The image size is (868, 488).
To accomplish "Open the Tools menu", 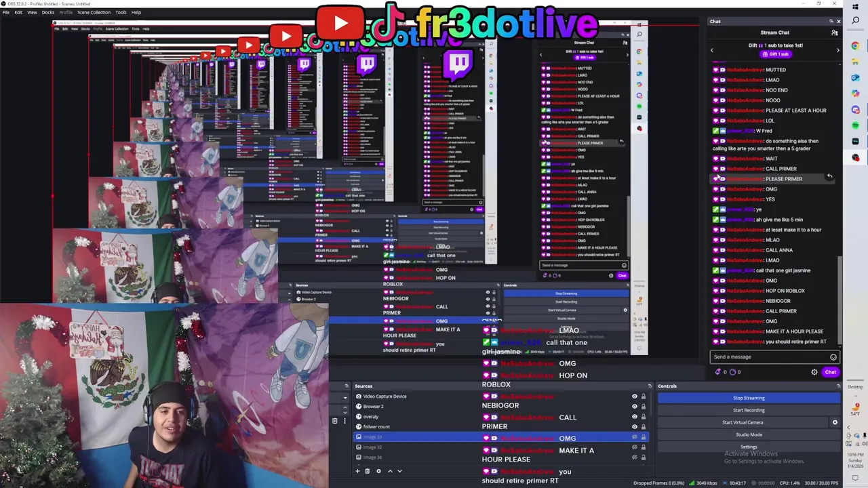I will tap(121, 12).
